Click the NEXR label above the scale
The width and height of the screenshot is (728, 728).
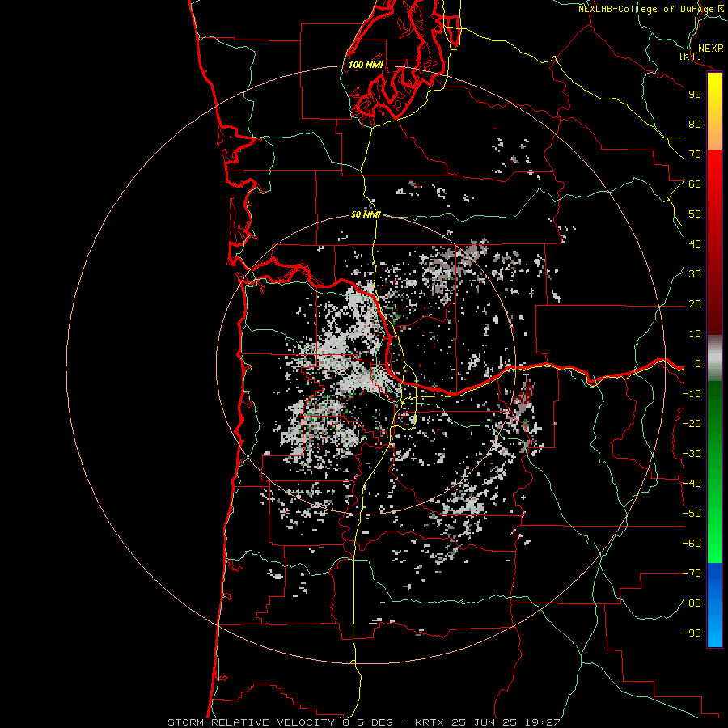[711, 49]
